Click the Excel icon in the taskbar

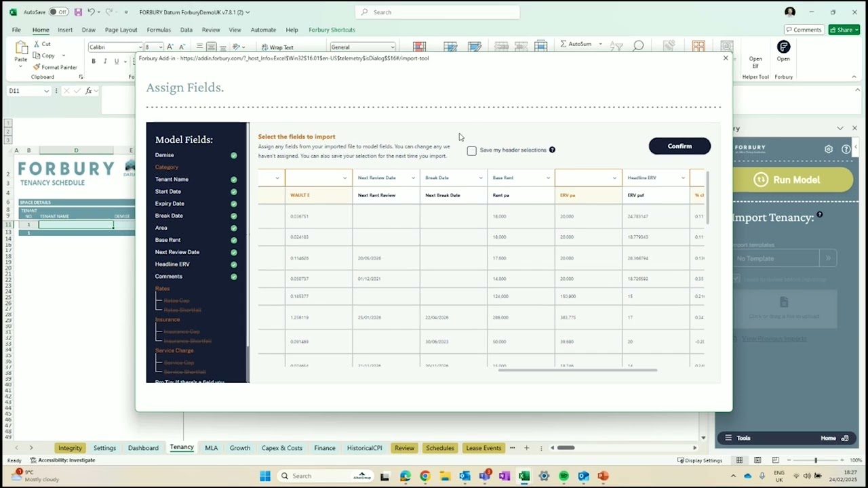click(x=524, y=476)
